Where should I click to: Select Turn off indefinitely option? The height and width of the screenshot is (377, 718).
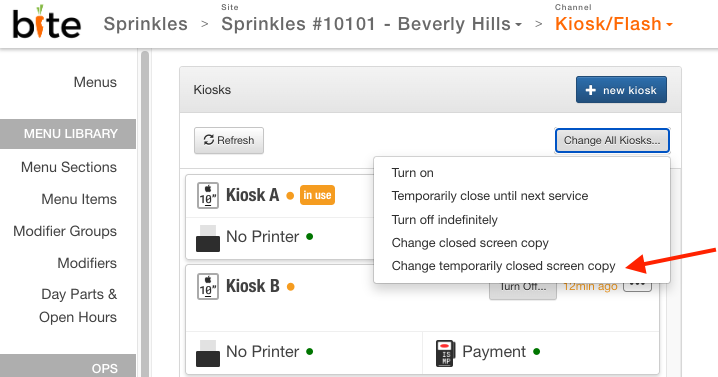pos(444,219)
